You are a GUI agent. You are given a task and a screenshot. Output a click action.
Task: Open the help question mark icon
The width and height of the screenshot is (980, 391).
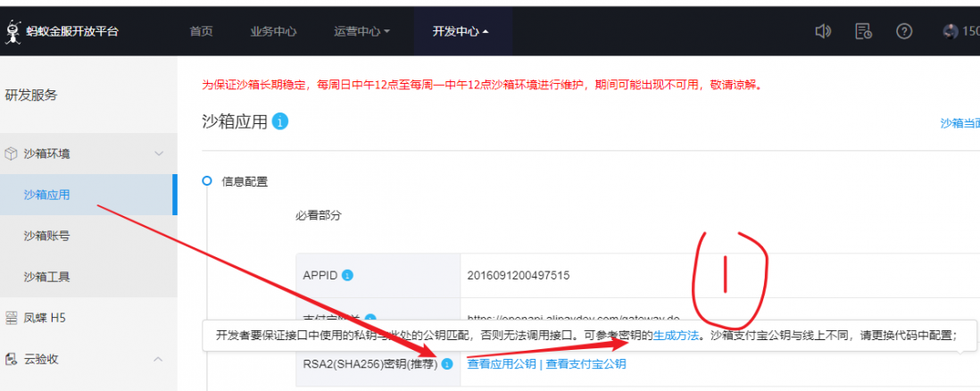pyautogui.click(x=904, y=31)
